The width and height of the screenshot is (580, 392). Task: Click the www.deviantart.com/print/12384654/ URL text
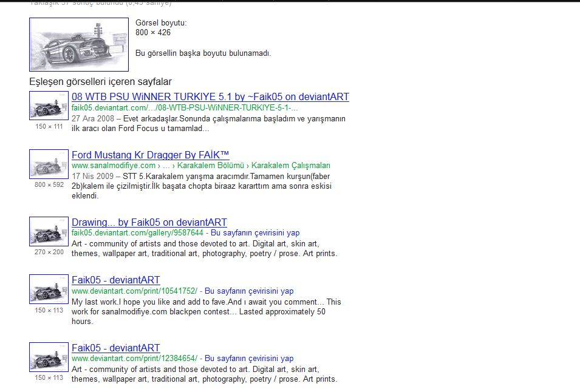pos(134,359)
